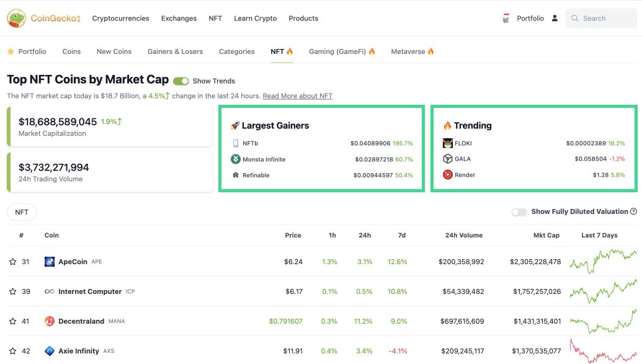The image size is (642, 364).
Task: Open the Exchanges menu
Action: click(x=179, y=19)
